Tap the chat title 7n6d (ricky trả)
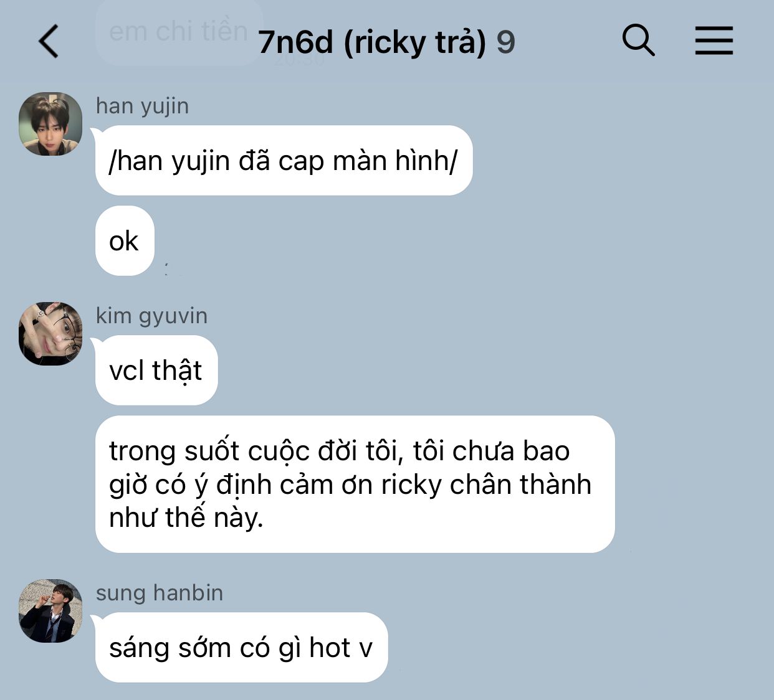774x700 pixels. click(372, 42)
